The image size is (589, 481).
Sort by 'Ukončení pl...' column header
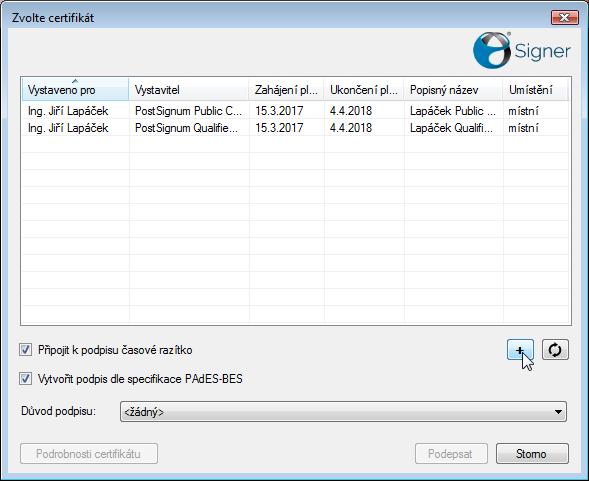tap(364, 90)
